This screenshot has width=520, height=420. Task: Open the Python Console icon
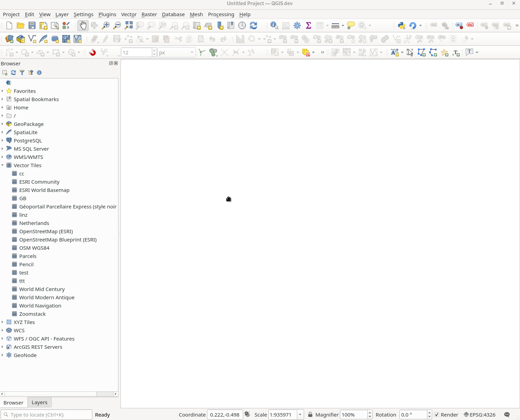tap(401, 25)
